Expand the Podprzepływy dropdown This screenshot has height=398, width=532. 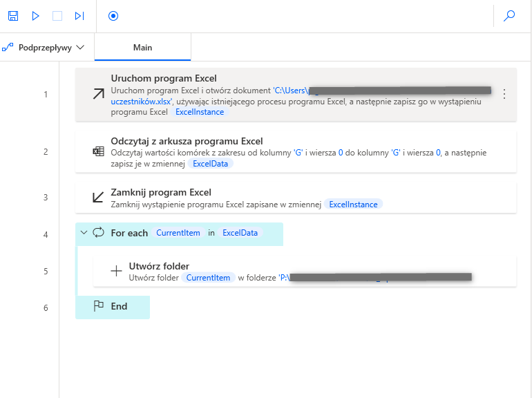point(44,48)
